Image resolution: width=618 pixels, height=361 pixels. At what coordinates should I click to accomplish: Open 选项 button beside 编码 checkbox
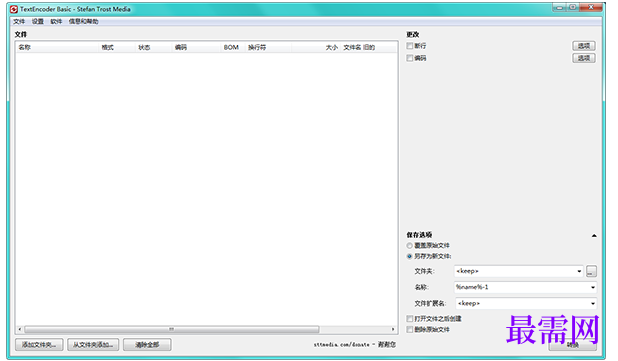coord(584,58)
